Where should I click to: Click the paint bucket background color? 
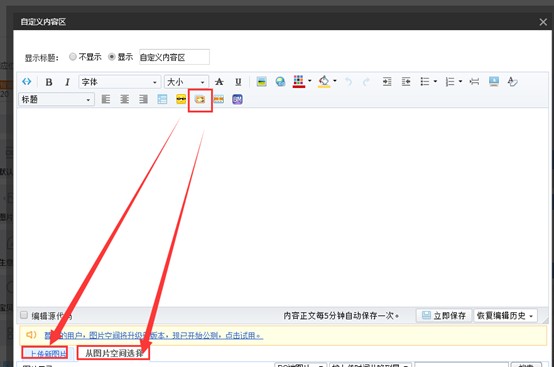[x=324, y=82]
